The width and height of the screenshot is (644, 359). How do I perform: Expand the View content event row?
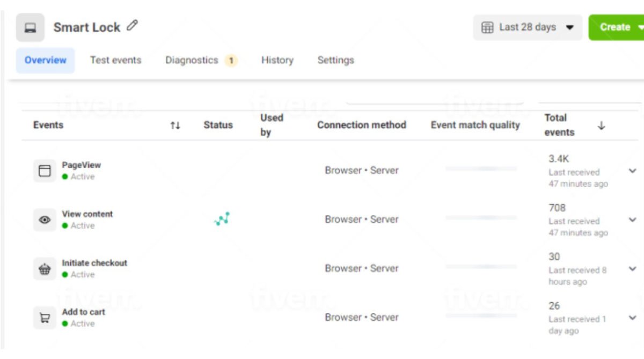[632, 219]
